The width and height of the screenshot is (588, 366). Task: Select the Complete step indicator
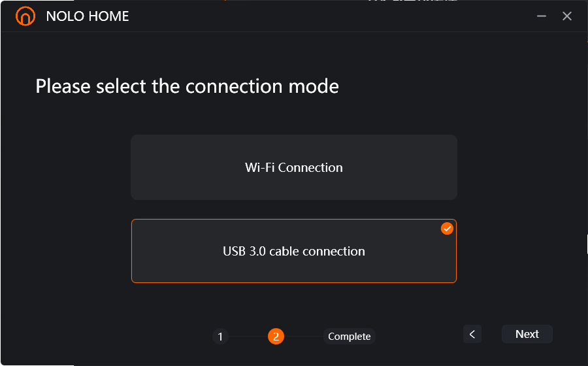pos(349,337)
